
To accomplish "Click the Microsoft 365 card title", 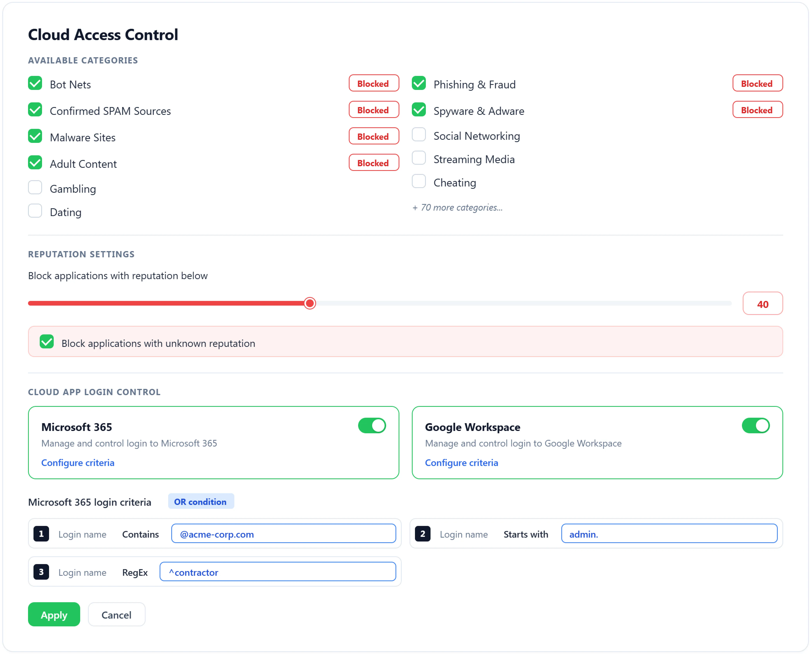I will [76, 427].
